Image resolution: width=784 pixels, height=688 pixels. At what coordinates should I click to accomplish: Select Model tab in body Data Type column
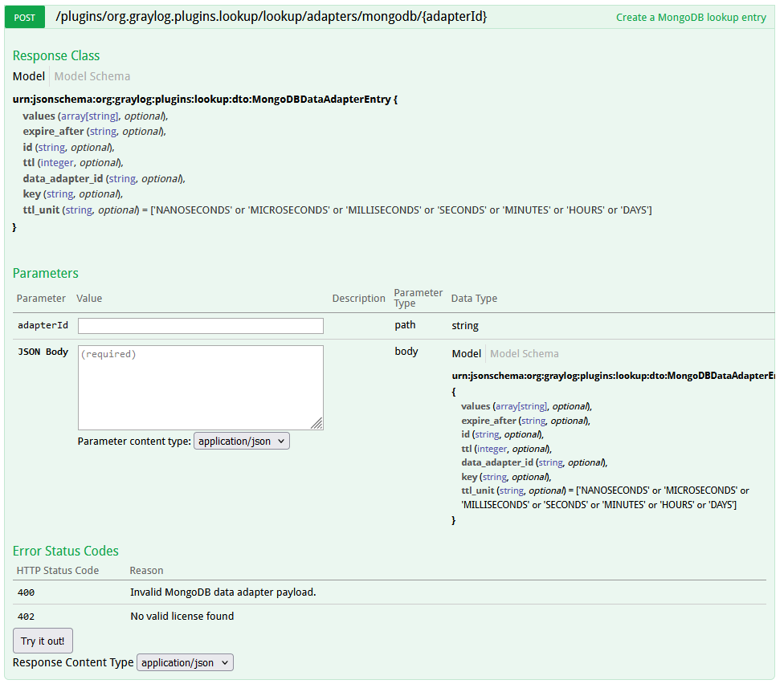[x=466, y=353]
